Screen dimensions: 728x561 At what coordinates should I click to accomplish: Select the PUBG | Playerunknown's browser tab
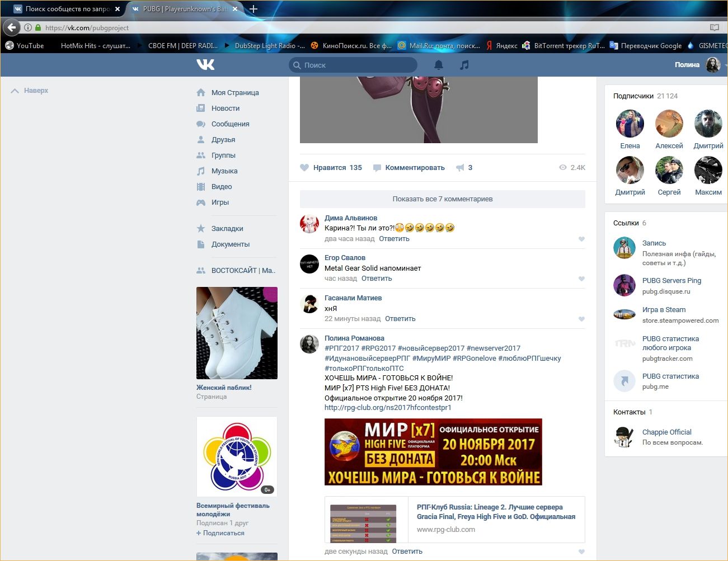[x=186, y=9]
